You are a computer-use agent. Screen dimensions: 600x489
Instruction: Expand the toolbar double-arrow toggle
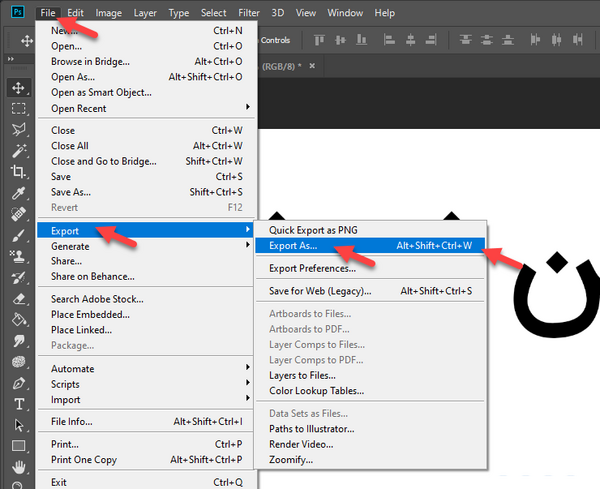click(11, 59)
